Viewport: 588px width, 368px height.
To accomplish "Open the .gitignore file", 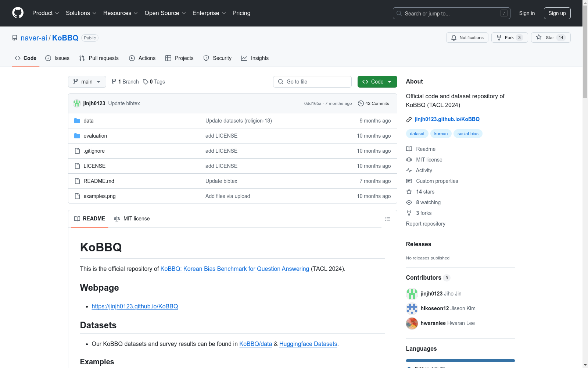I will point(94,151).
